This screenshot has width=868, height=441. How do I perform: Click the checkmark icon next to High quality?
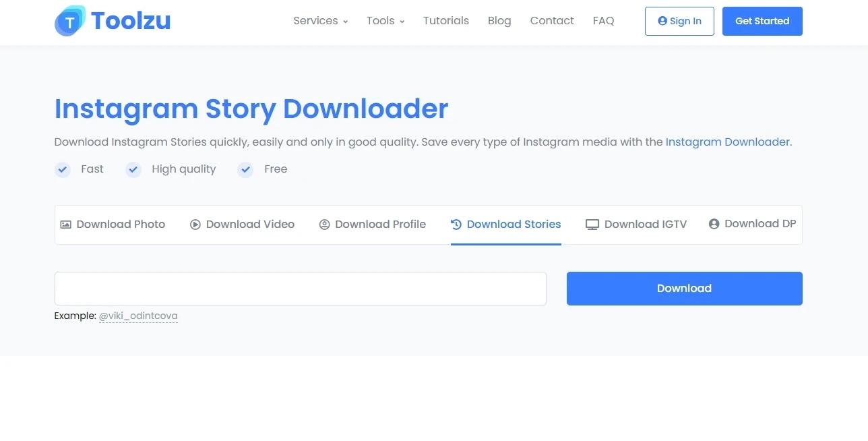point(133,169)
